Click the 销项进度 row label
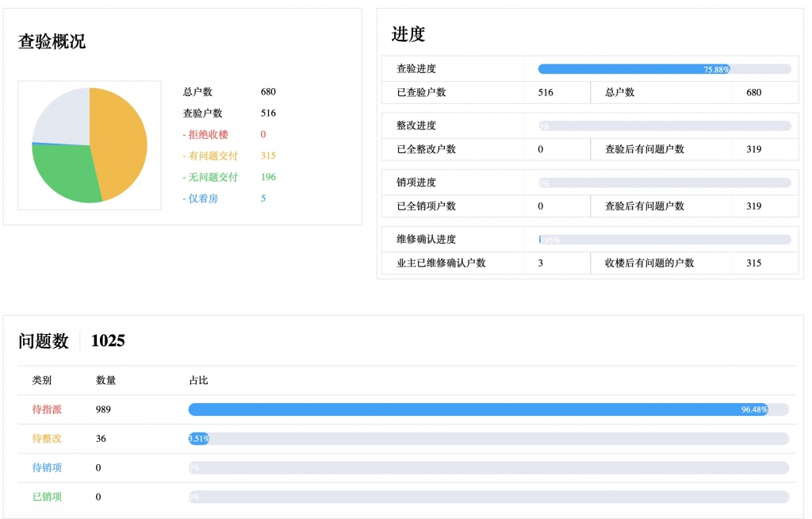This screenshot has width=812, height=519. [416, 182]
